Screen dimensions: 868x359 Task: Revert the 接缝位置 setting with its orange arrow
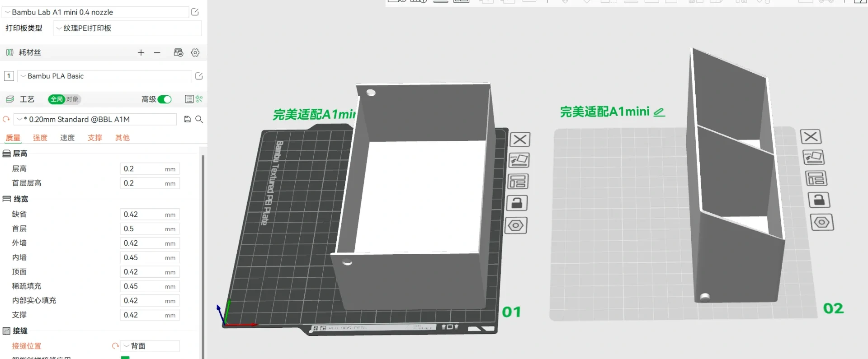[x=115, y=346]
